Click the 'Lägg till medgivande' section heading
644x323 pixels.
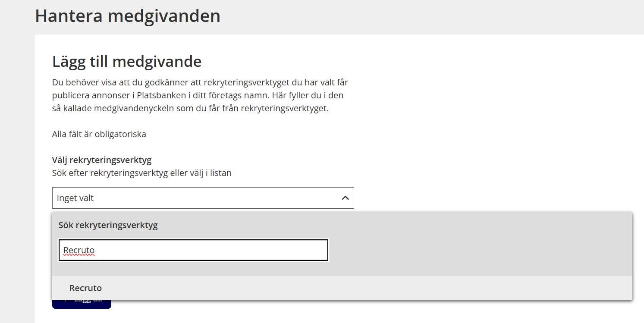point(127,62)
